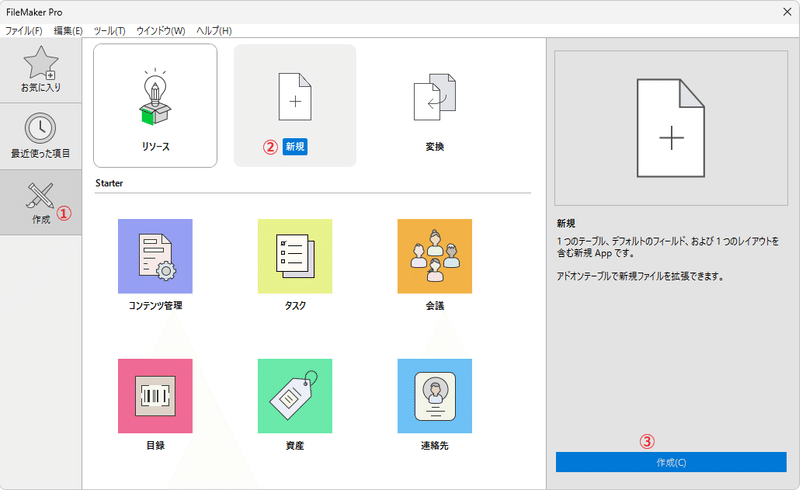The image size is (800, 490).
Task: Click the タスク label text
Action: (295, 306)
